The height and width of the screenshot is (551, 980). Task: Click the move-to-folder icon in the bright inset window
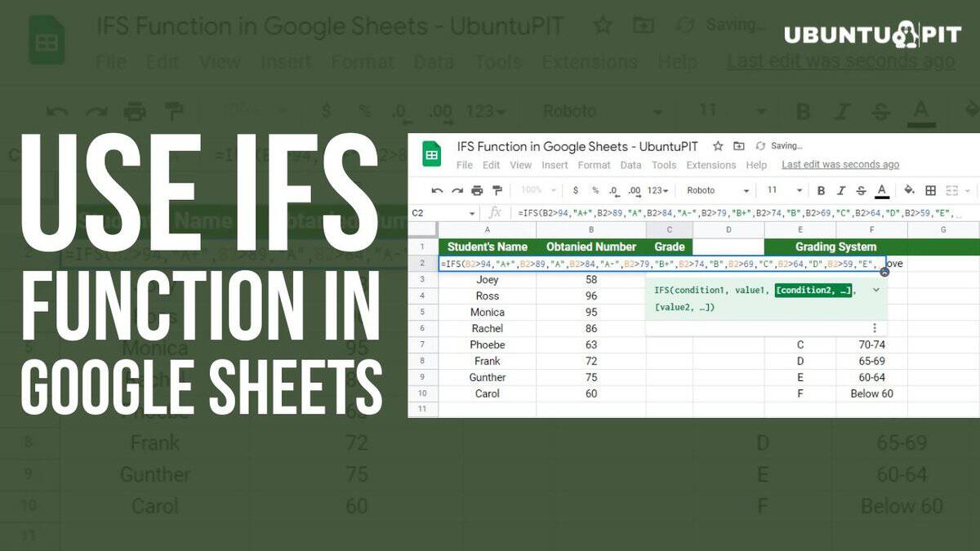click(739, 146)
